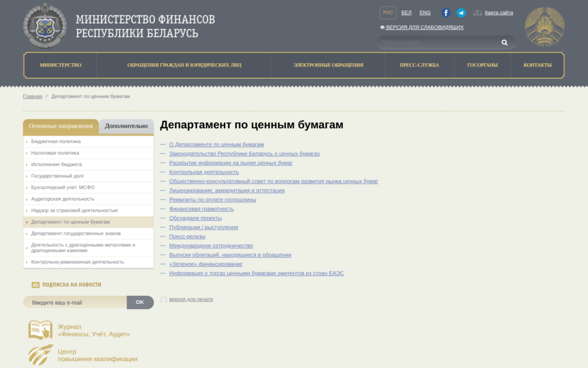588x368 pixels.
Task: Open ОБРАЩЕНИЯ ГРАЖДАН И ЮРИДИЧЕСКИХ ЛИЦ menu
Action: pyautogui.click(x=184, y=65)
